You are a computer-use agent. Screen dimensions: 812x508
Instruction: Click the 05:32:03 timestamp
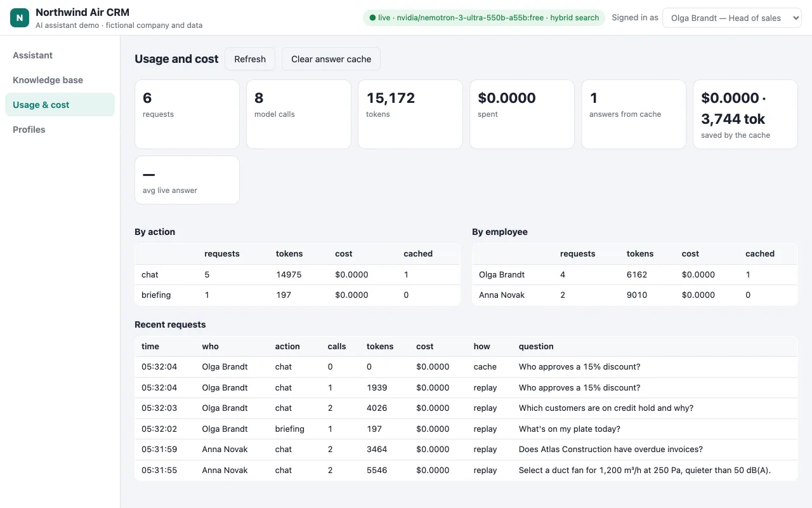[159, 408]
